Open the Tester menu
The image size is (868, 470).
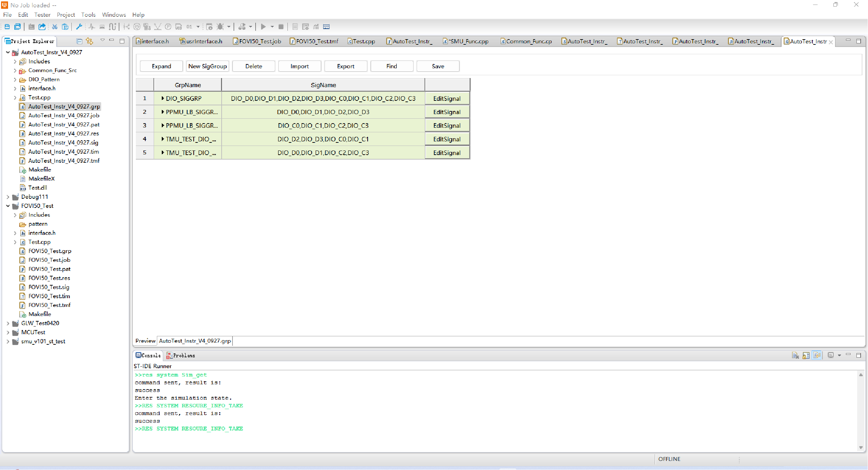click(x=42, y=15)
